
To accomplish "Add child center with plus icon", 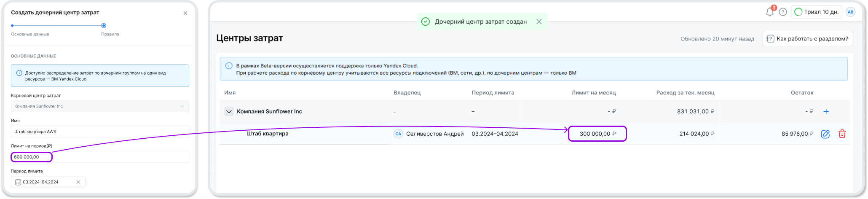I will point(826,112).
